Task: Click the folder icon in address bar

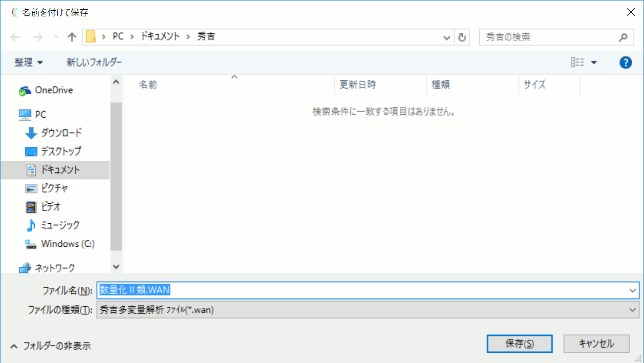Action: 91,37
